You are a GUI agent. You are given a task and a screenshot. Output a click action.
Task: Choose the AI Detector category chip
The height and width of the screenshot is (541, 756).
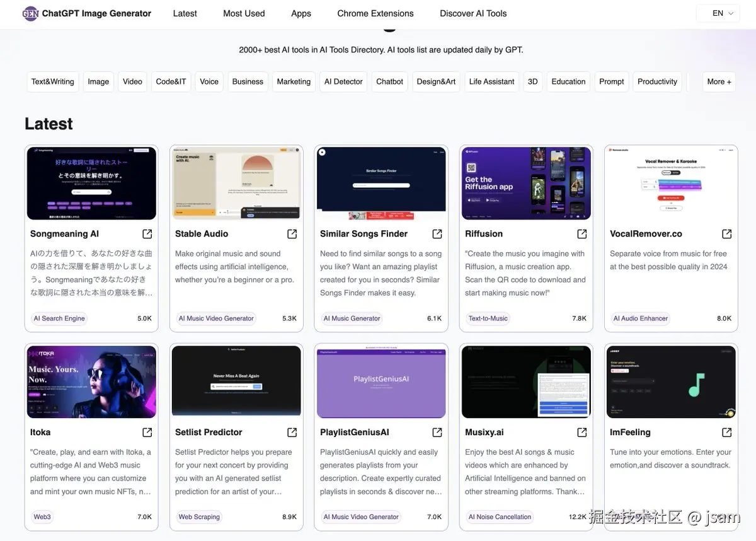343,82
